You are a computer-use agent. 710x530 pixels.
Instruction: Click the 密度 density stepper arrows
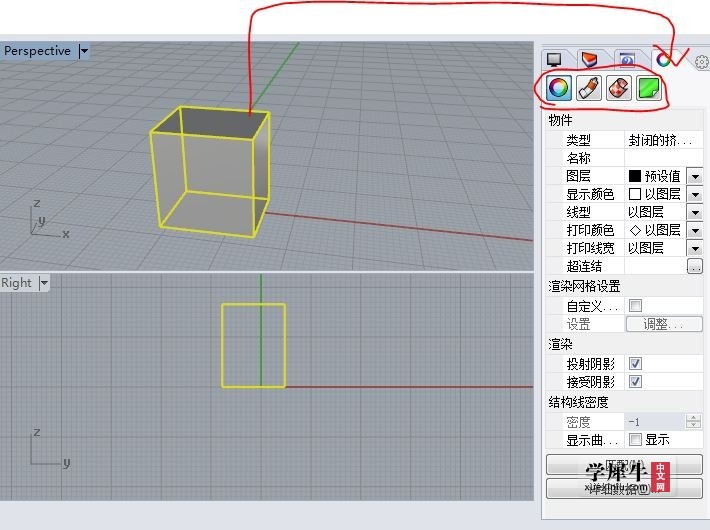click(693, 421)
